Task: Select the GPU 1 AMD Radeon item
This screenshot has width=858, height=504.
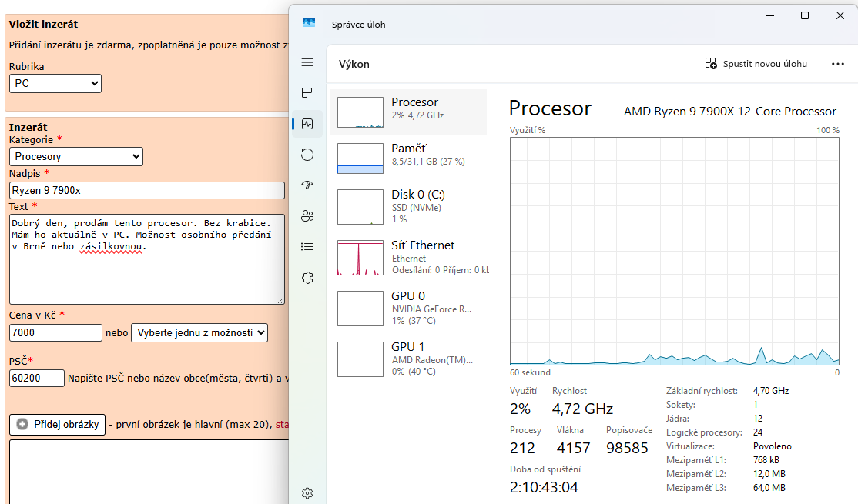Action: (x=408, y=359)
